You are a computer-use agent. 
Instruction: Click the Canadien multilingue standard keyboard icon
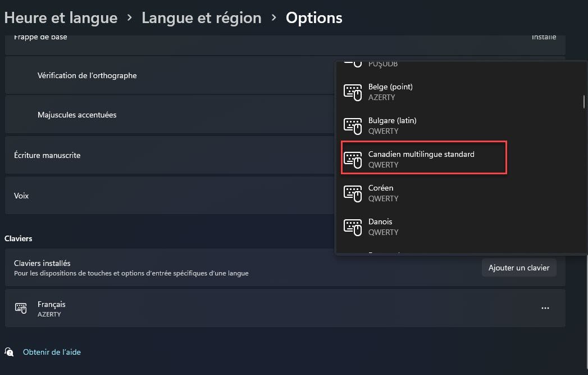pos(353,160)
